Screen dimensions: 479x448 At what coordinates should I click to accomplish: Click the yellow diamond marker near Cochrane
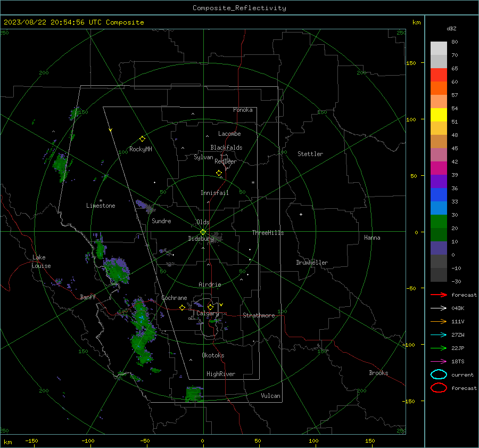[x=182, y=308]
